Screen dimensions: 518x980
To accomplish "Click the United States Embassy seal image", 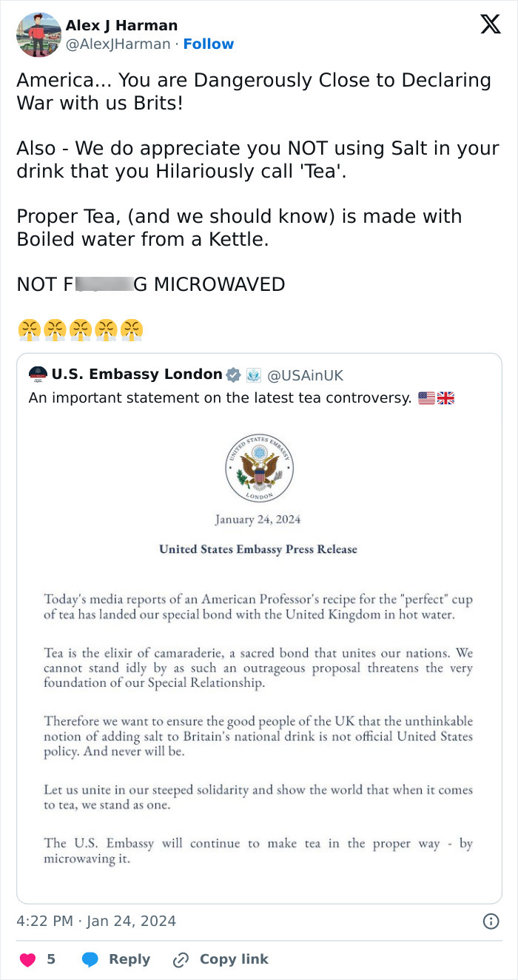I will pyautogui.click(x=258, y=467).
